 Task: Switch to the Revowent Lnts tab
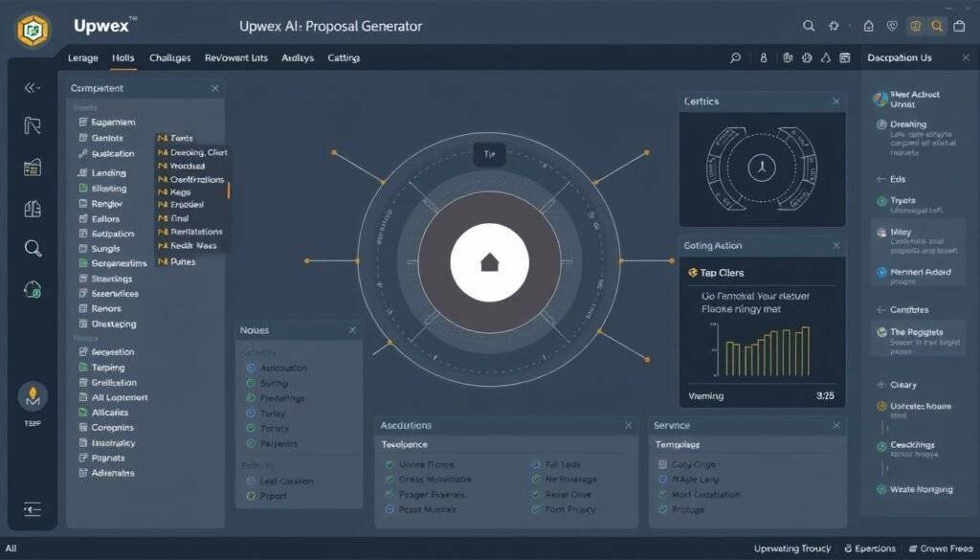click(236, 57)
